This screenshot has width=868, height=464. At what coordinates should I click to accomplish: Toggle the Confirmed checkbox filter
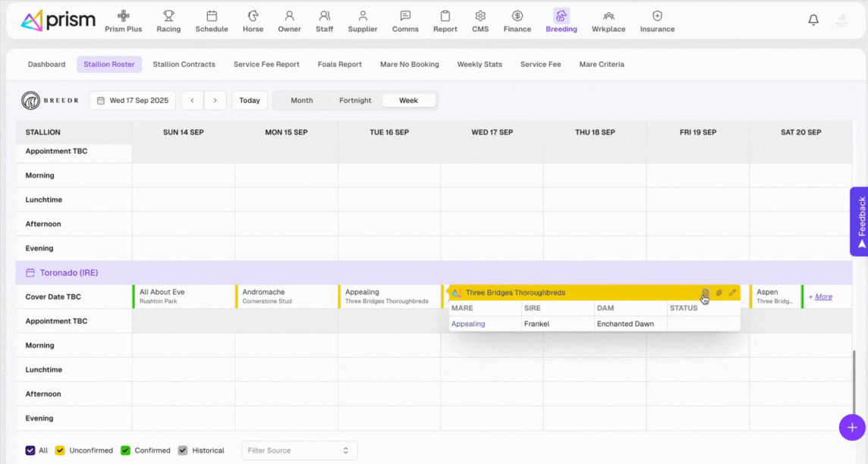[x=126, y=450]
